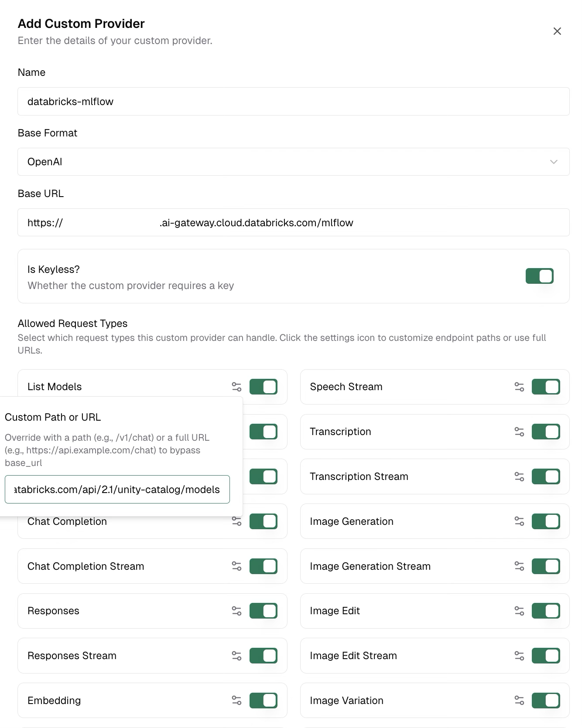Turn off the Transcription toggle
This screenshot has width=582, height=728.
[x=546, y=432]
